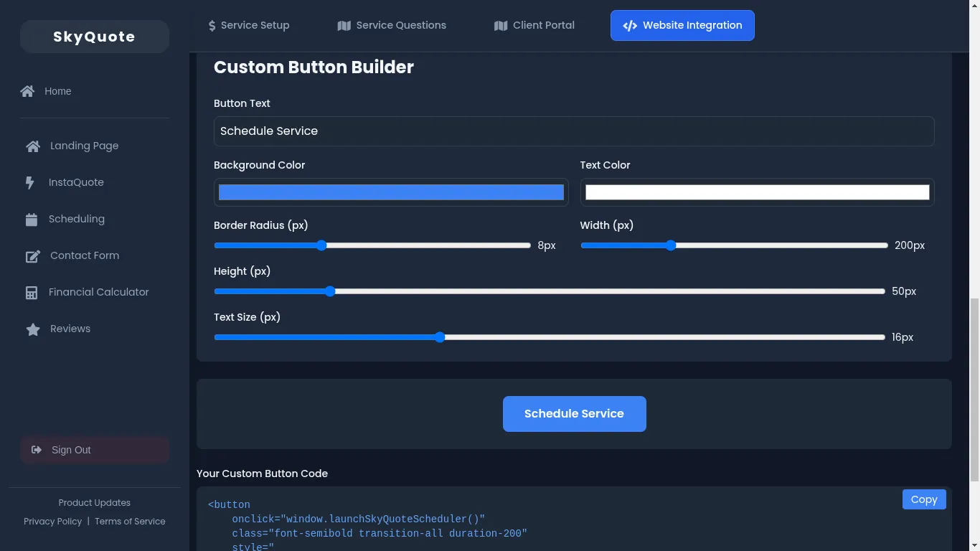The width and height of the screenshot is (980, 551).
Task: Click the Text Size slider handle
Action: [440, 337]
